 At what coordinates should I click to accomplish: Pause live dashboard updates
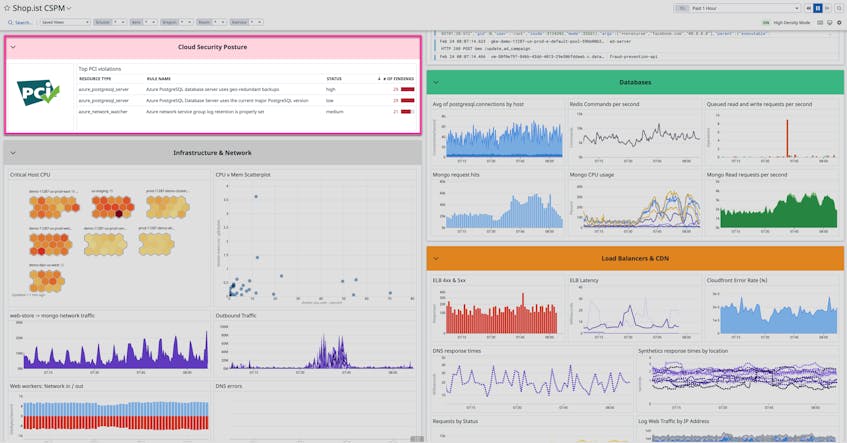click(x=818, y=8)
